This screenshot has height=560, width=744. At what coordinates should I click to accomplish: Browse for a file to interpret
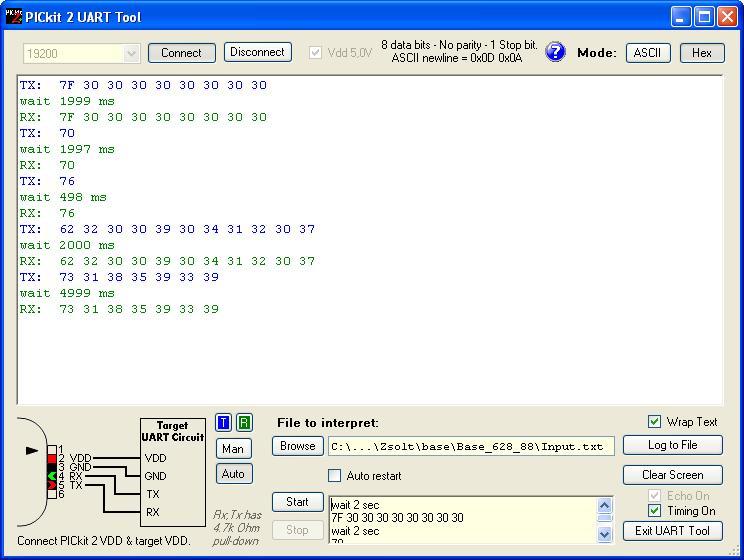[x=298, y=446]
